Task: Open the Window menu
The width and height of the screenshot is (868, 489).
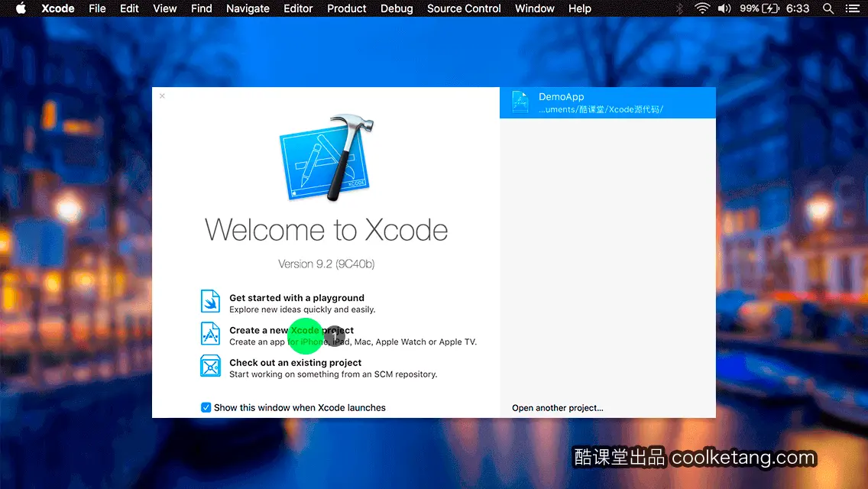Action: (x=535, y=8)
